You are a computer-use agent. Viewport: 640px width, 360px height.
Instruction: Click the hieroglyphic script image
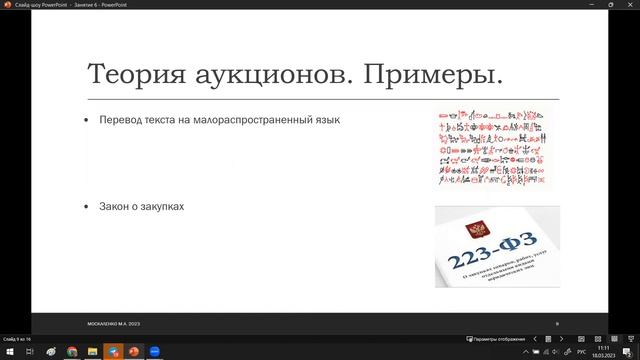[493, 147]
